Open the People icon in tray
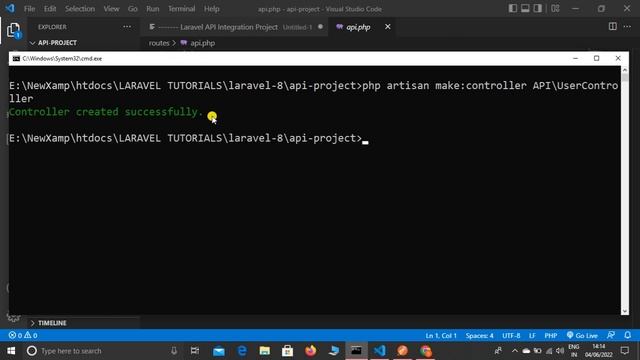Image resolution: width=640 pixels, height=360 pixels. point(498,351)
